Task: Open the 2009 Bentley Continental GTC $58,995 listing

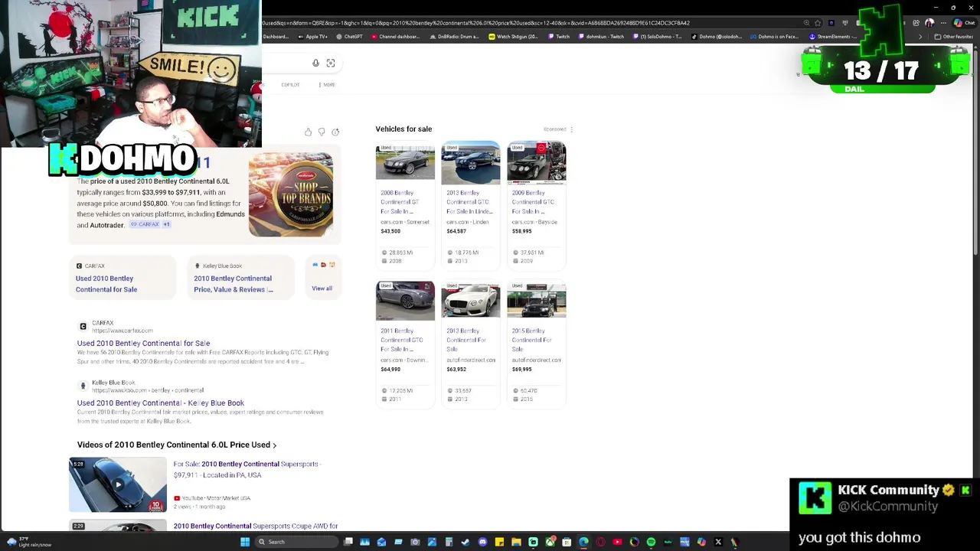Action: tap(536, 205)
